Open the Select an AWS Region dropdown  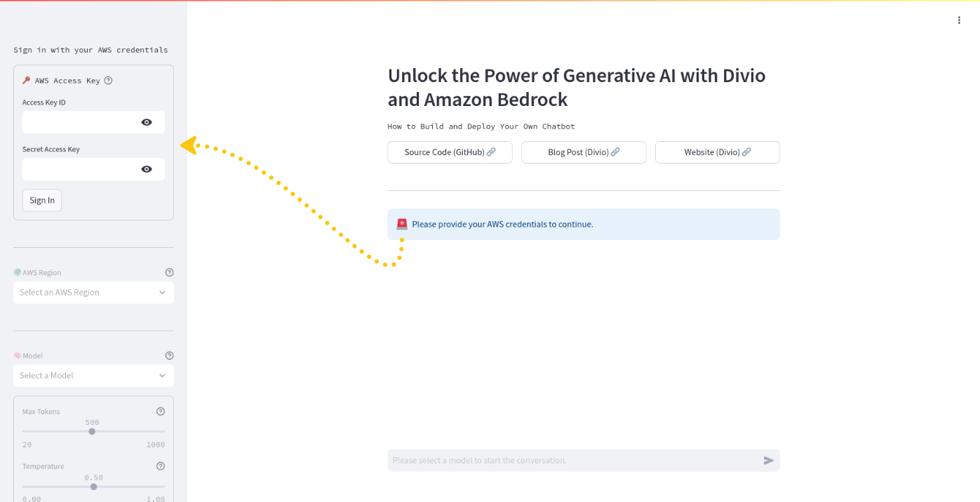93,292
